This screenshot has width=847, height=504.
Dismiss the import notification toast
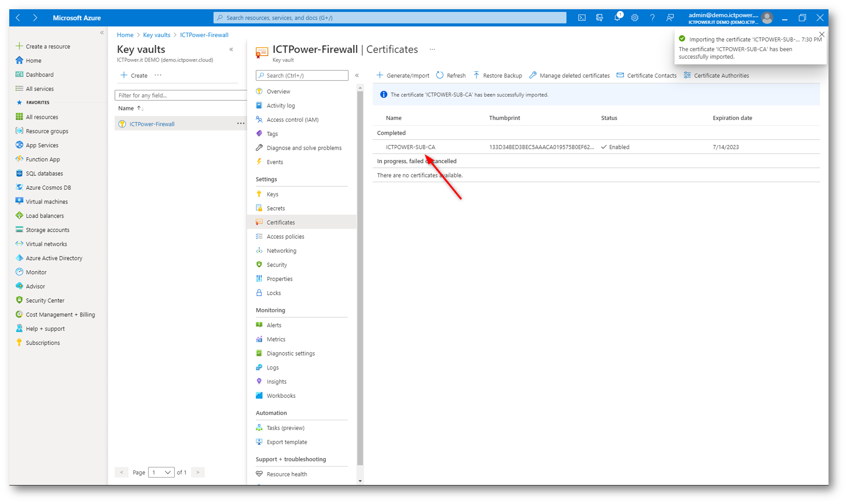[821, 34]
